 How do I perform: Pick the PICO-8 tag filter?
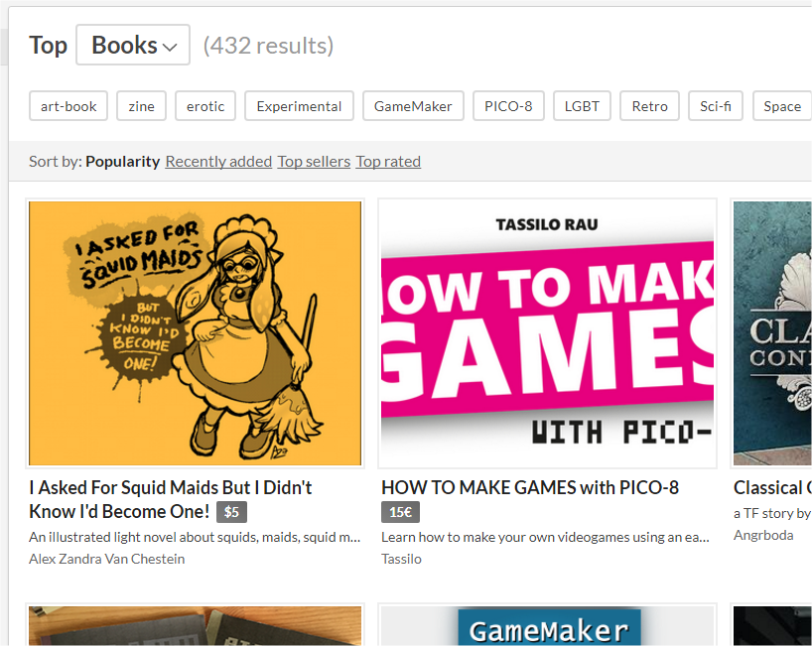click(x=508, y=106)
